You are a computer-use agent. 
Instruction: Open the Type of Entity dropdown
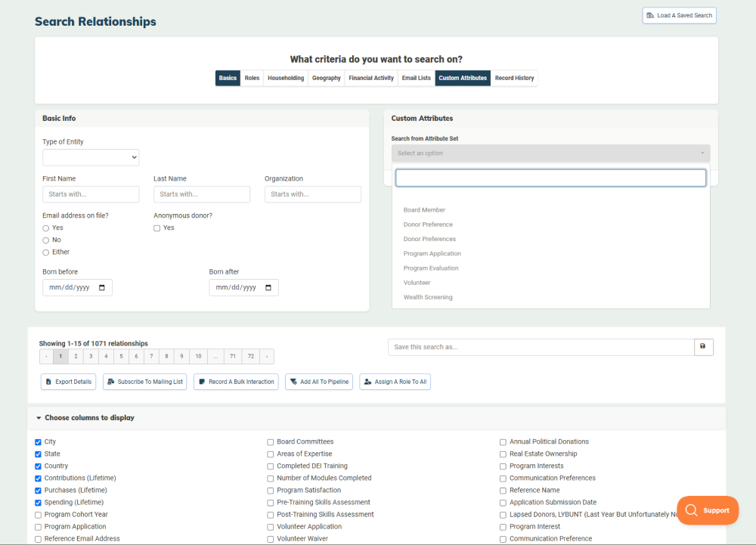coord(91,157)
